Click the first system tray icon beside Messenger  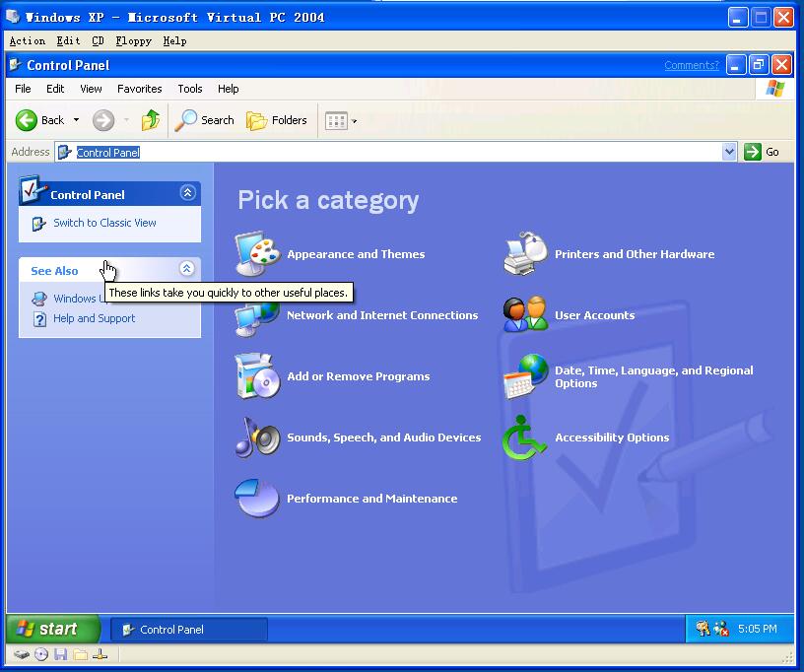point(703,629)
